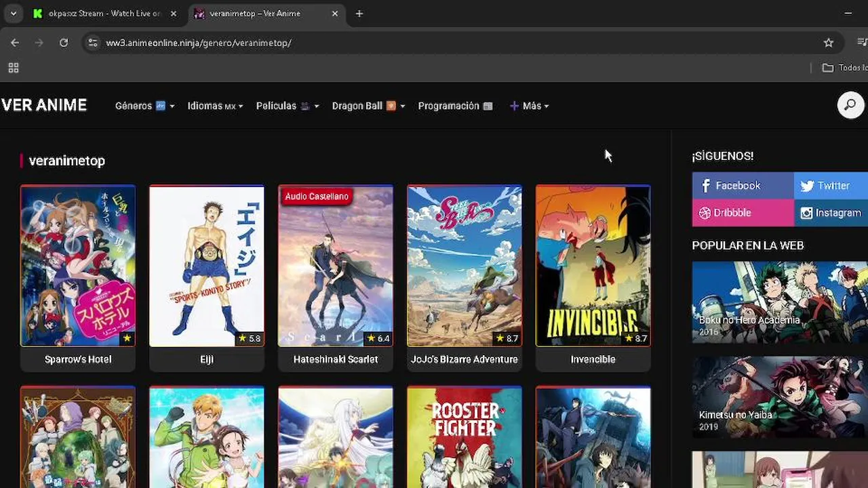Open the second-row fantasy group poster

pos(78,437)
